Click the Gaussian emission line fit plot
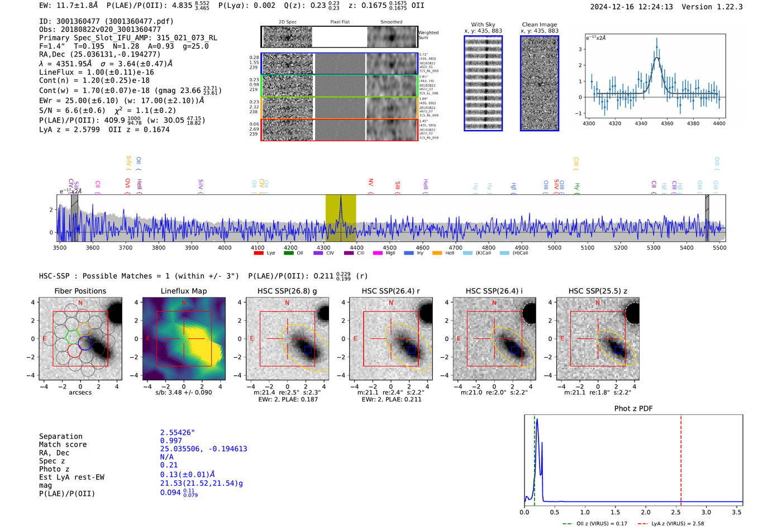 [655, 76]
